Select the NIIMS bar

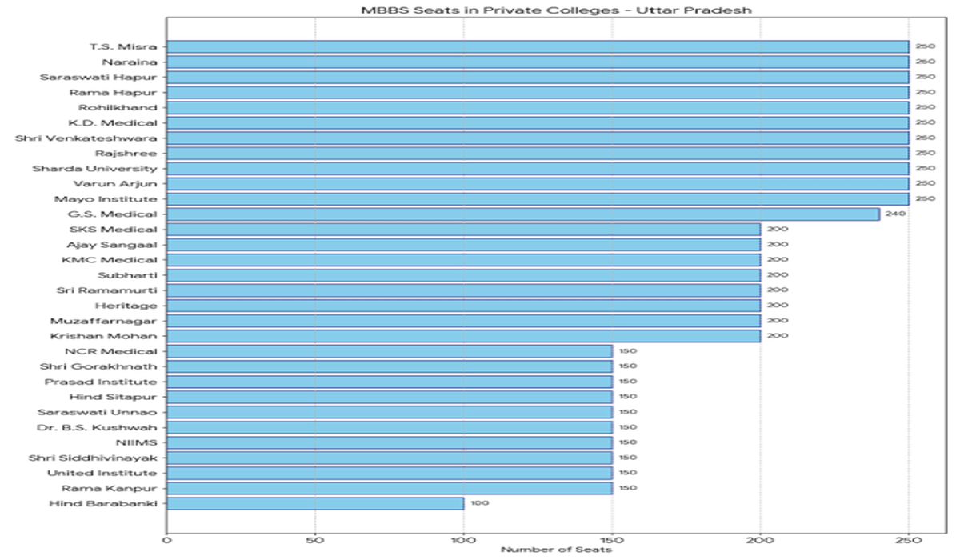(x=390, y=442)
